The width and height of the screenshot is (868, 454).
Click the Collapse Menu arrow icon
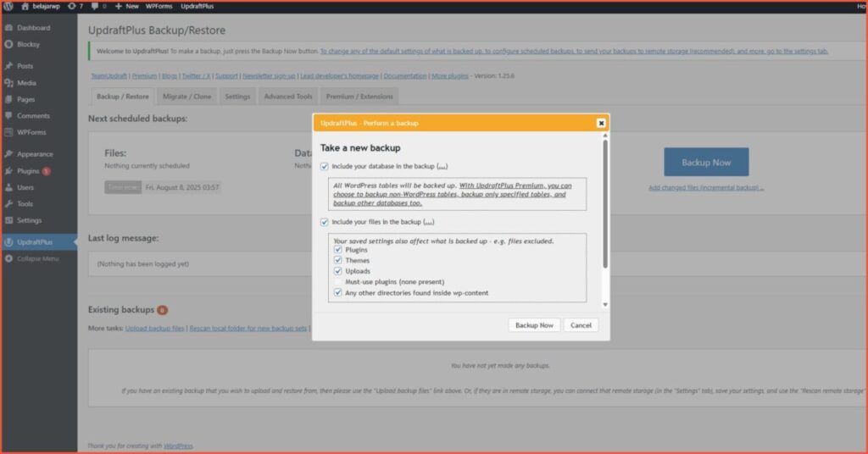tap(8, 258)
